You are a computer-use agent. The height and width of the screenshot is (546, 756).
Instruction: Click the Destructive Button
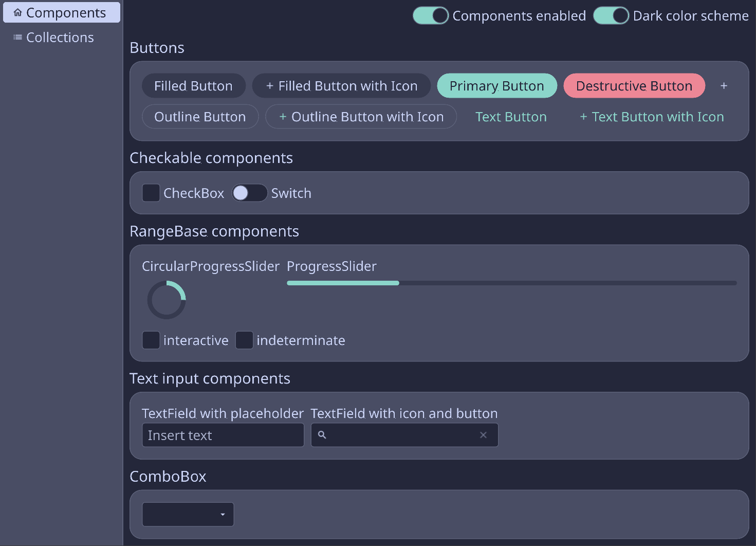click(x=634, y=86)
